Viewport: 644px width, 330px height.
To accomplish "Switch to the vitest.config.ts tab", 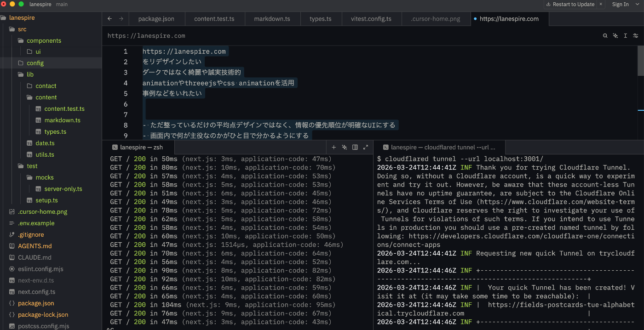I will pos(371,19).
